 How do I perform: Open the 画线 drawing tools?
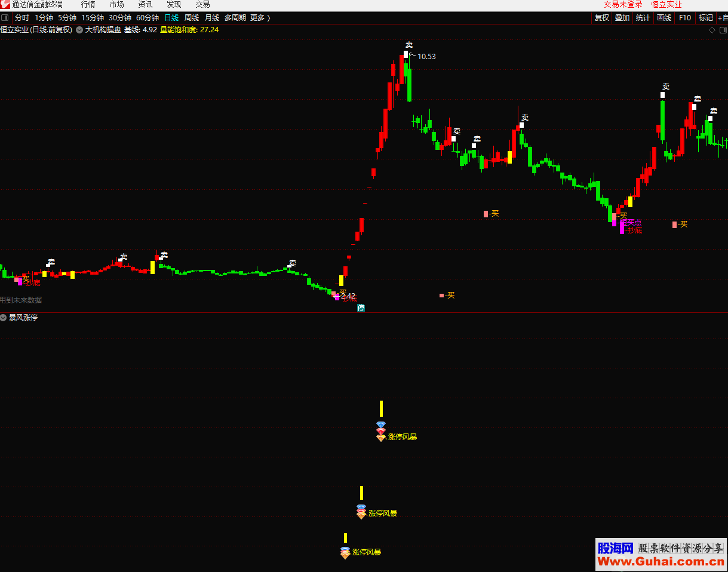(x=664, y=18)
